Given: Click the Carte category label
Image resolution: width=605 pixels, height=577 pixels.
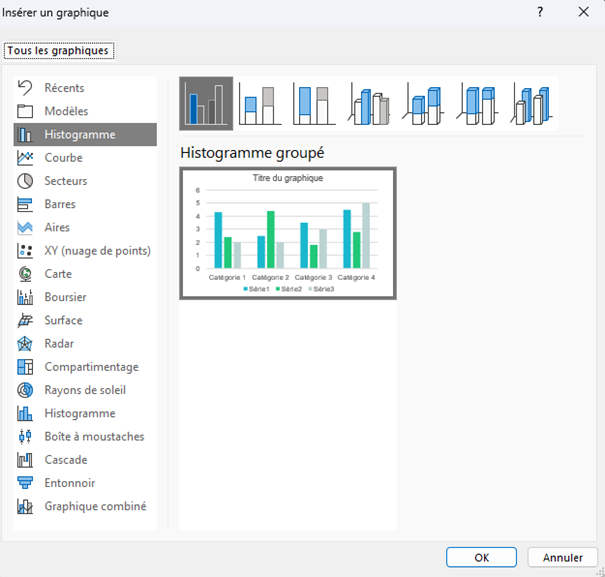Looking at the screenshot, I should 58,274.
